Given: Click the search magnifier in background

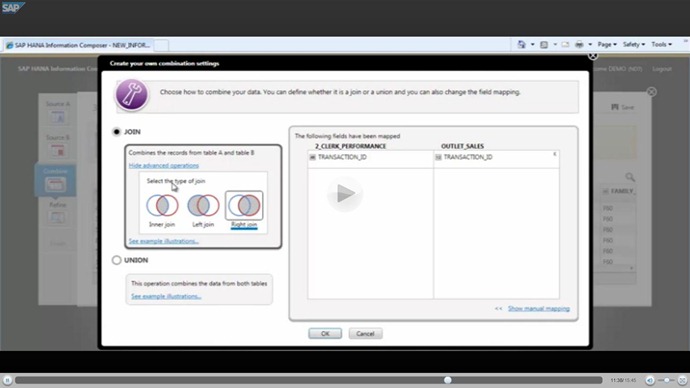Looking at the screenshot, I should 630,177.
